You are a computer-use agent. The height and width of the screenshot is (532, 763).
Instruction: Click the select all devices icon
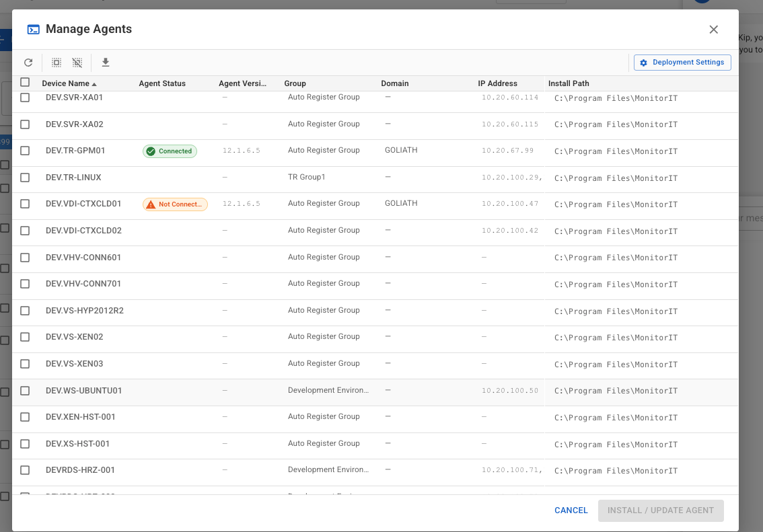point(57,63)
